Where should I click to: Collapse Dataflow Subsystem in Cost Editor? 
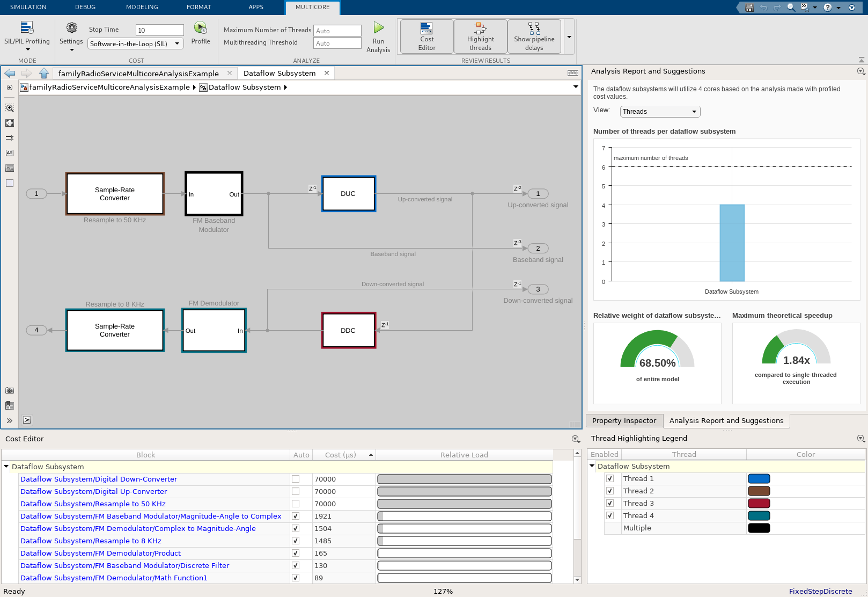pos(6,467)
